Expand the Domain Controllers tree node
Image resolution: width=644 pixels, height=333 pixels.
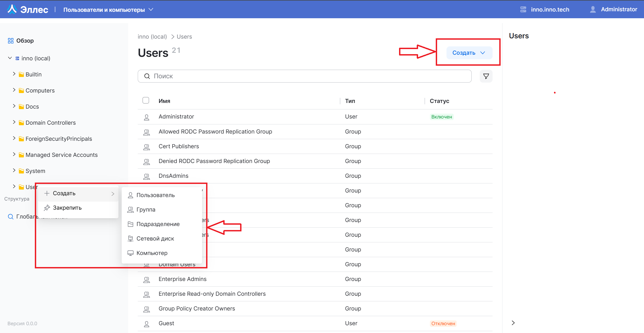pos(14,122)
